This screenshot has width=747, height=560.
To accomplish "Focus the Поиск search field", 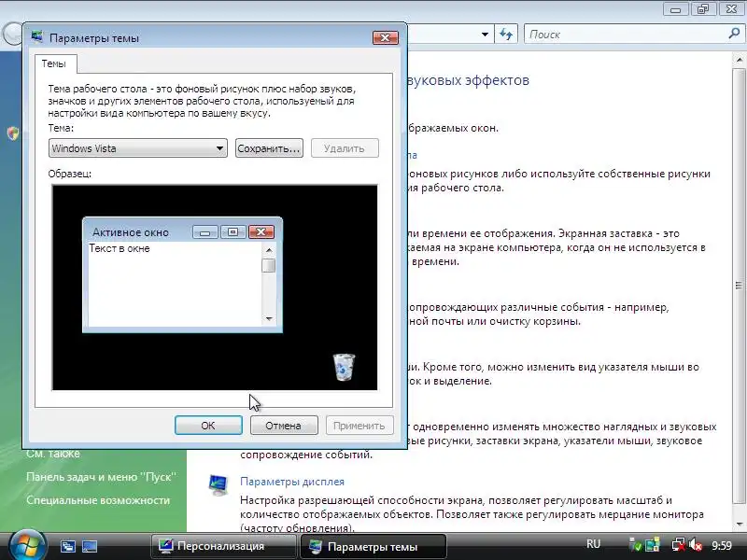I will pyautogui.click(x=627, y=35).
